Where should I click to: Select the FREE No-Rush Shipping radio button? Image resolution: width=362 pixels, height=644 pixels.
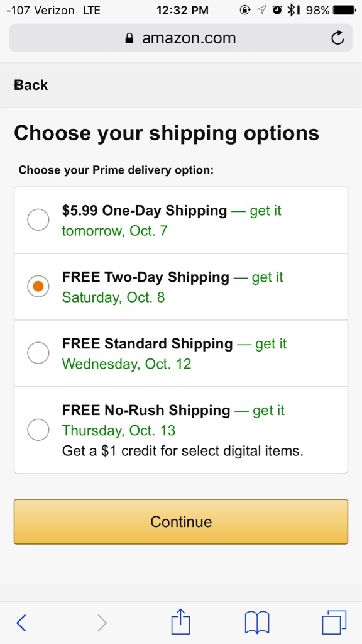coord(38,430)
